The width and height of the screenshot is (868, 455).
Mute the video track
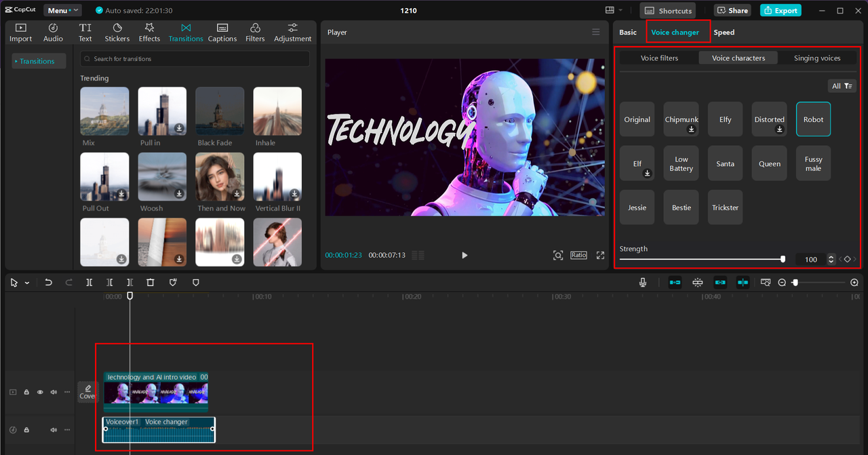[x=54, y=392]
